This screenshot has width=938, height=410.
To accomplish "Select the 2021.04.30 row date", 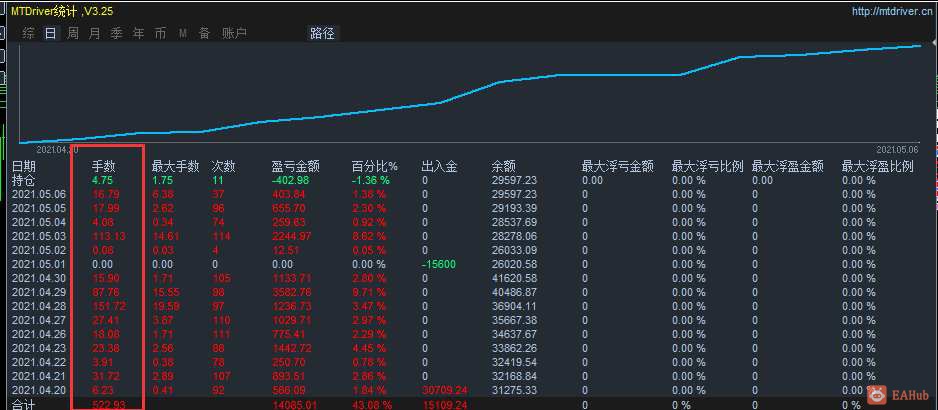I will click(x=39, y=278).
